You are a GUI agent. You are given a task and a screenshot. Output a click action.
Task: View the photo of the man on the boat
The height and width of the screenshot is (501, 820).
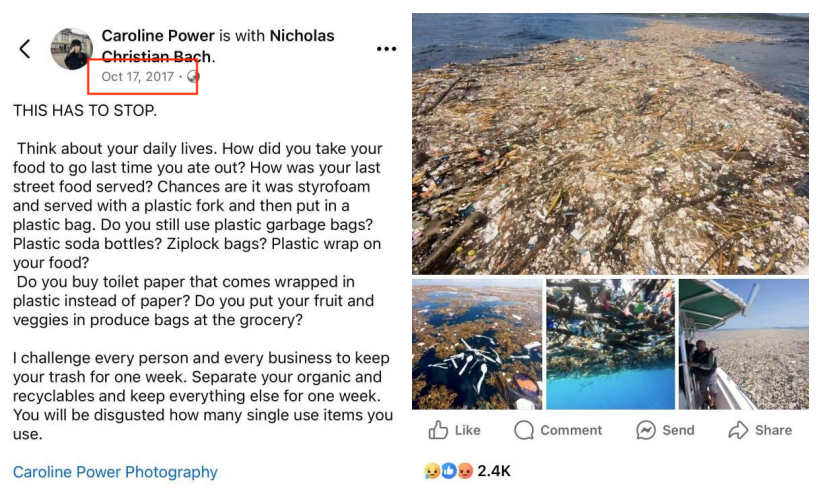pos(743,344)
